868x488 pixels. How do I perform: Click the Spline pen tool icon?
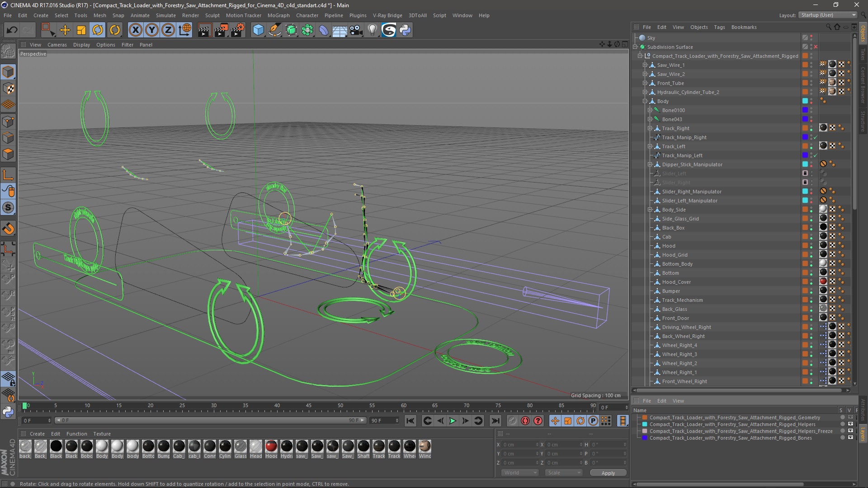[275, 30]
